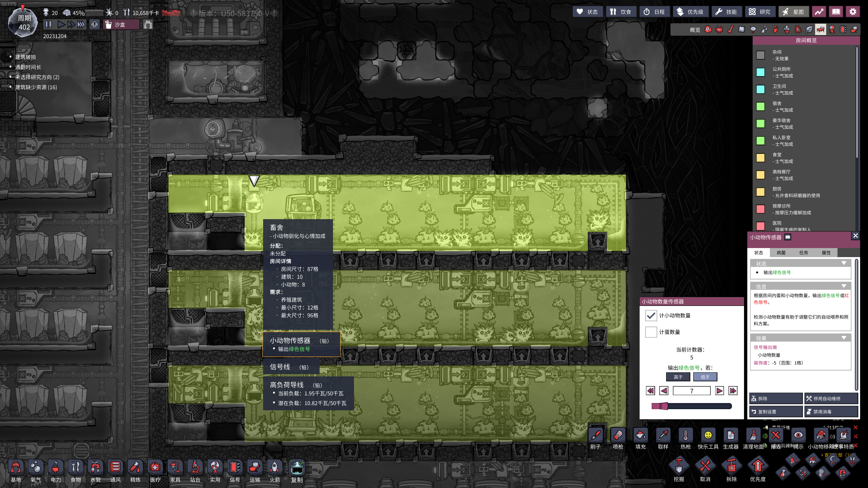Viewport: 868px width, 488px height.
Task: Select the room overlay bed icon
Action: [820, 30]
